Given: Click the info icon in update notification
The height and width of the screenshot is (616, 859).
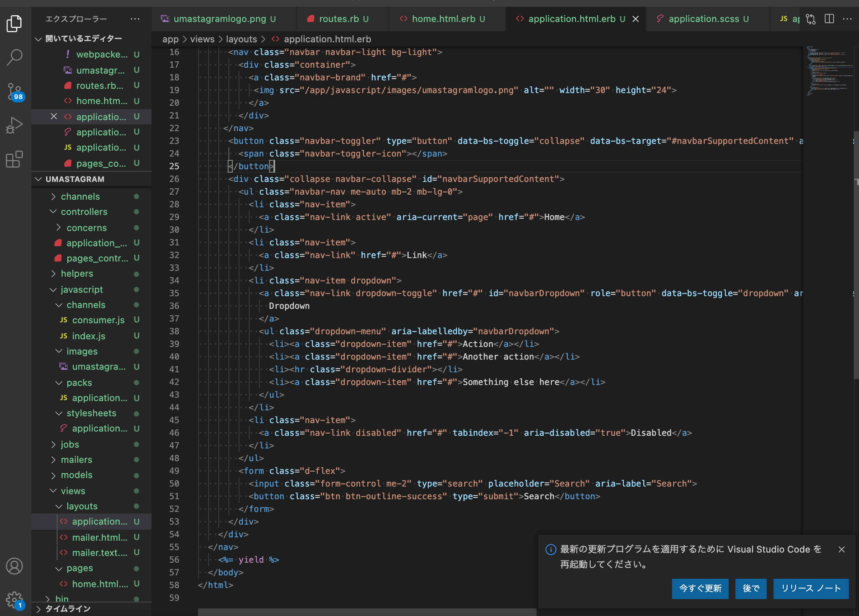Looking at the screenshot, I should (551, 549).
